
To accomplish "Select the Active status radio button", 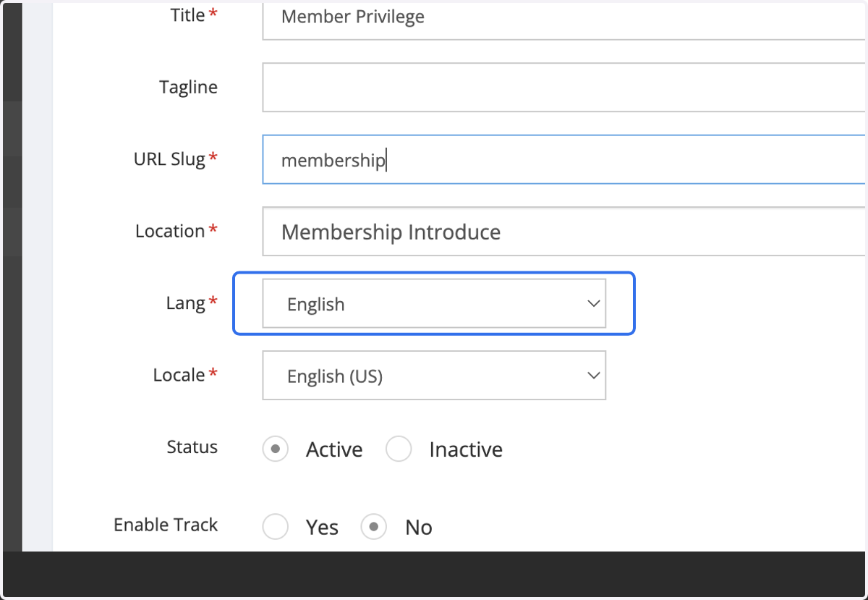I will click(276, 449).
